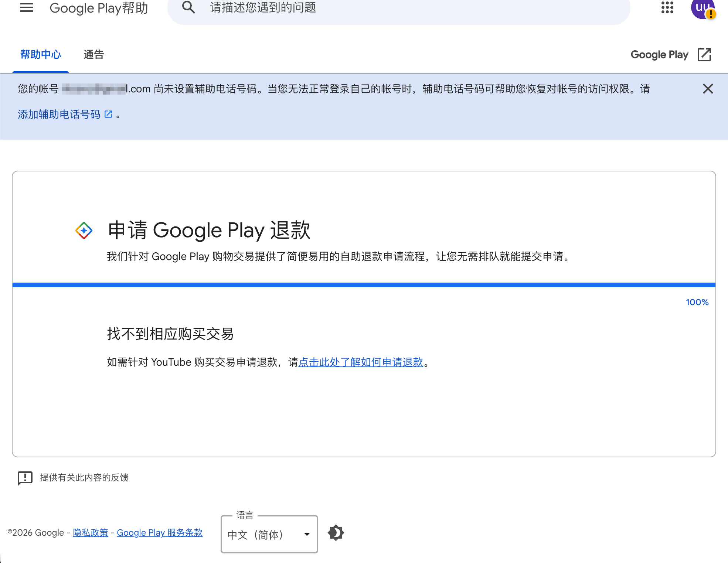Focus the help search input field
The width and height of the screenshot is (728, 563).
[399, 8]
